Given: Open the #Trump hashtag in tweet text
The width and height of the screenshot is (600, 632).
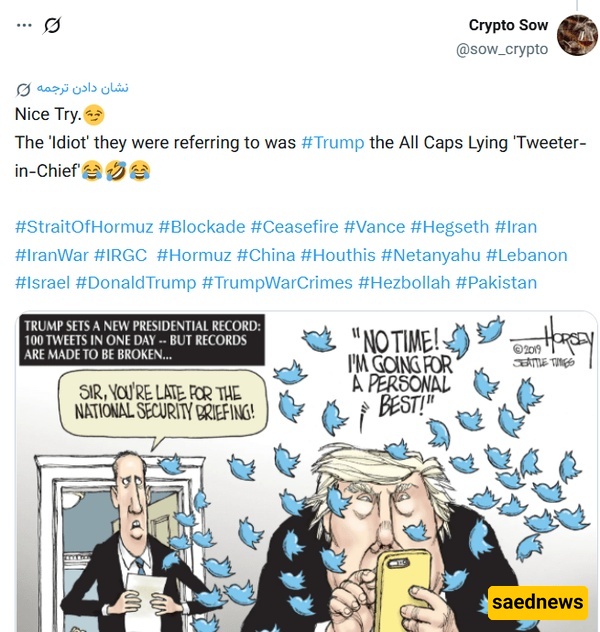Looking at the screenshot, I should click(x=332, y=143).
